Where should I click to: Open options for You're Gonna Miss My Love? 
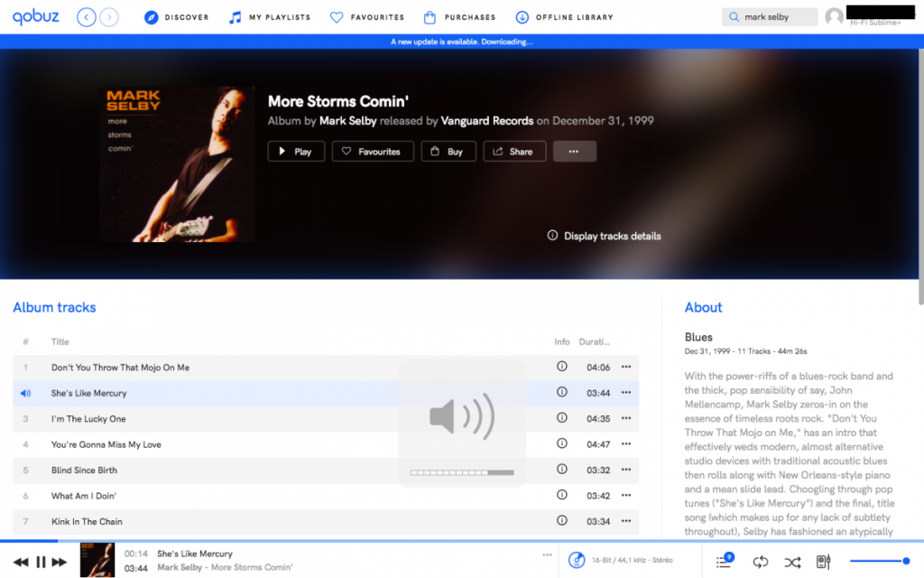coord(626,444)
